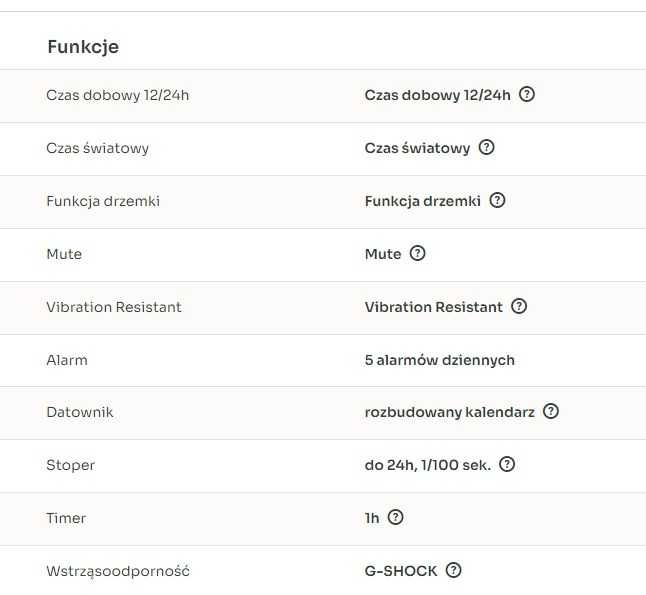This screenshot has height=595, width=646.
Task: Open help icon beside rozbudowany kalendarz
Action: pyautogui.click(x=551, y=411)
